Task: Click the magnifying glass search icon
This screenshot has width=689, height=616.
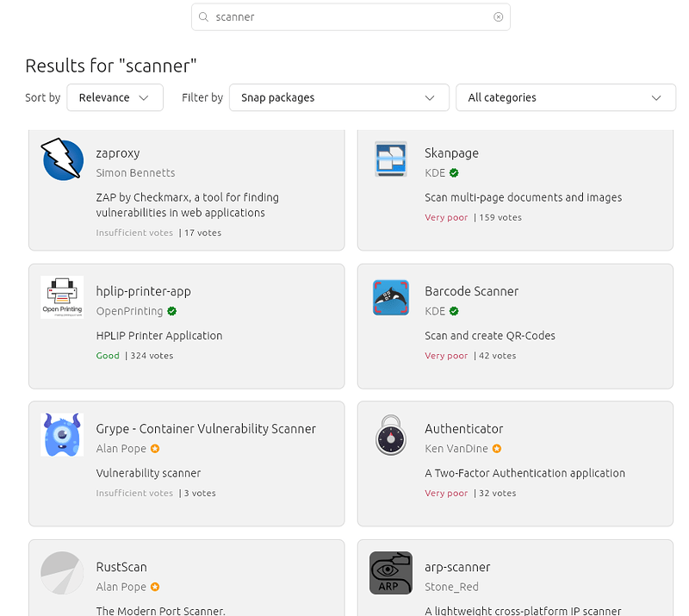Action: point(204,17)
